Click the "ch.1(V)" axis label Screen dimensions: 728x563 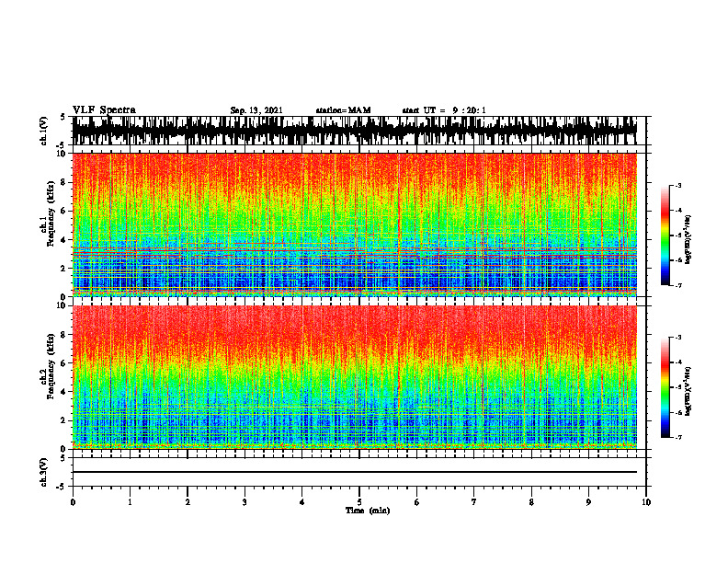coord(44,131)
